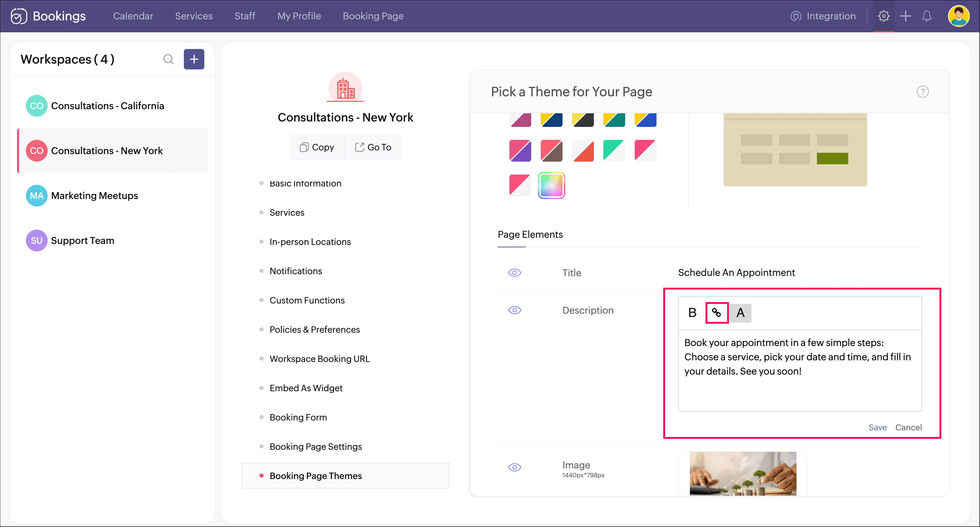980x527 pixels.
Task: Hide the Description page element
Action: tap(515, 310)
